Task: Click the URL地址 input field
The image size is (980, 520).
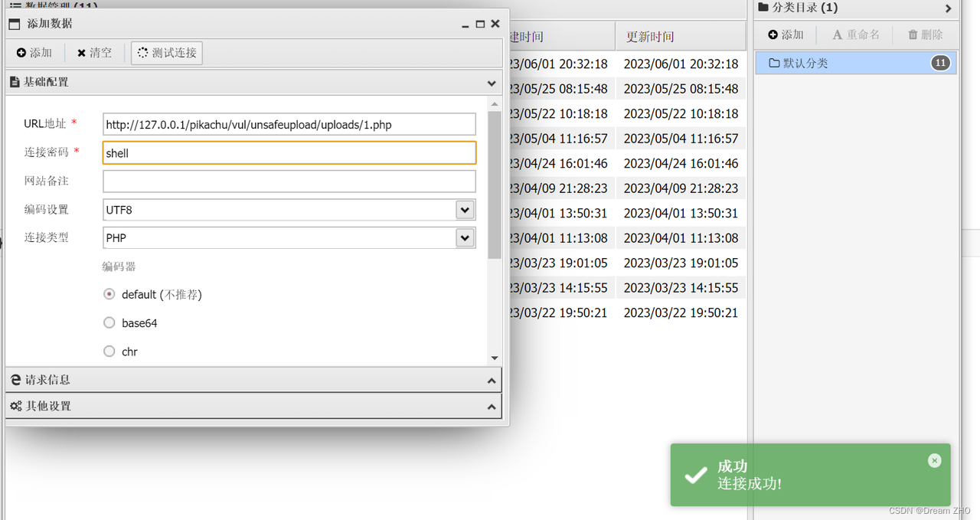Action: (x=289, y=124)
